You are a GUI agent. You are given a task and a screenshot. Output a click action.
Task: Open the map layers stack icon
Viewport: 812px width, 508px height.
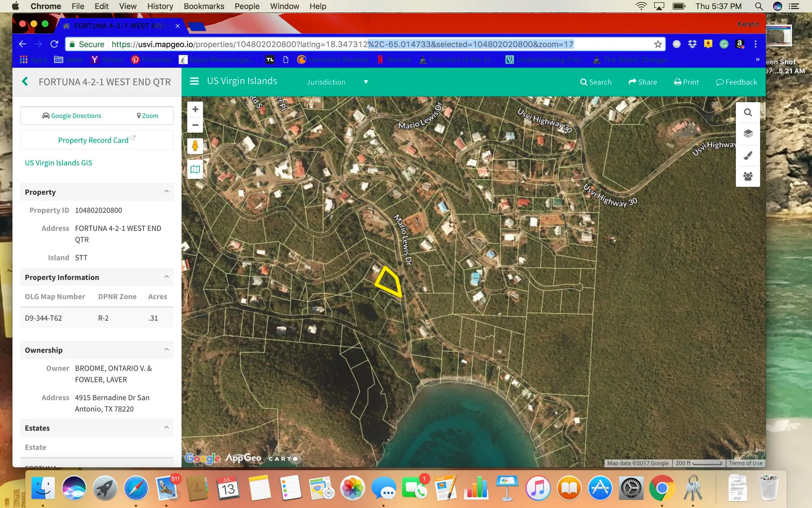(x=748, y=134)
